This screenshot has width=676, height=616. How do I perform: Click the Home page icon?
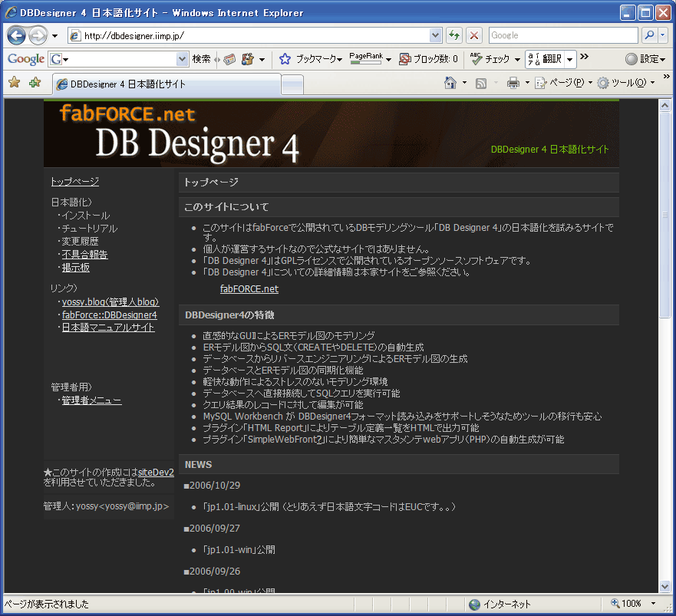click(450, 83)
